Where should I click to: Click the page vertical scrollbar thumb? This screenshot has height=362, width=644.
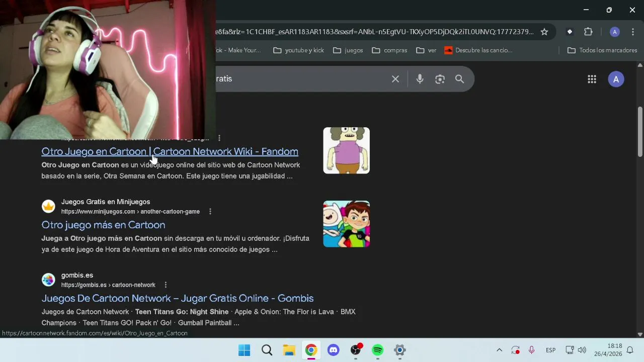(x=640, y=132)
